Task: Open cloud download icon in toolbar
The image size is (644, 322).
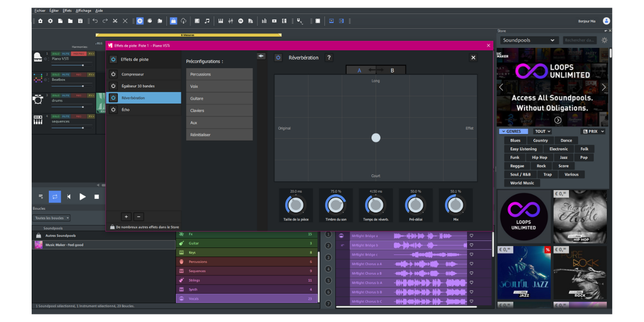Action: pos(184,21)
